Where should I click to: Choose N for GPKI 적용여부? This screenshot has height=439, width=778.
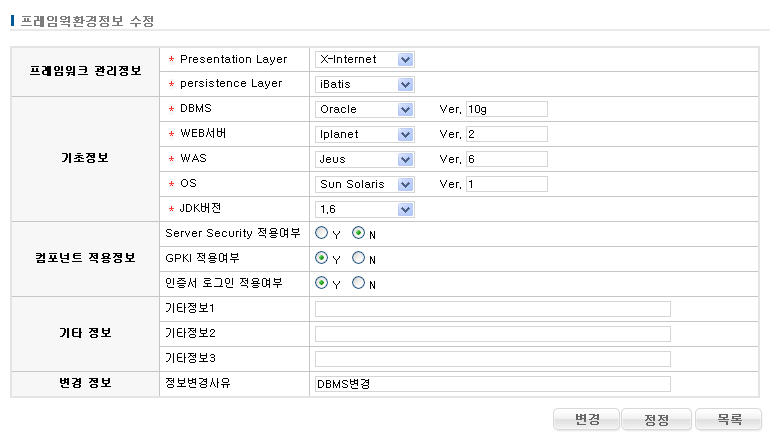click(x=359, y=258)
